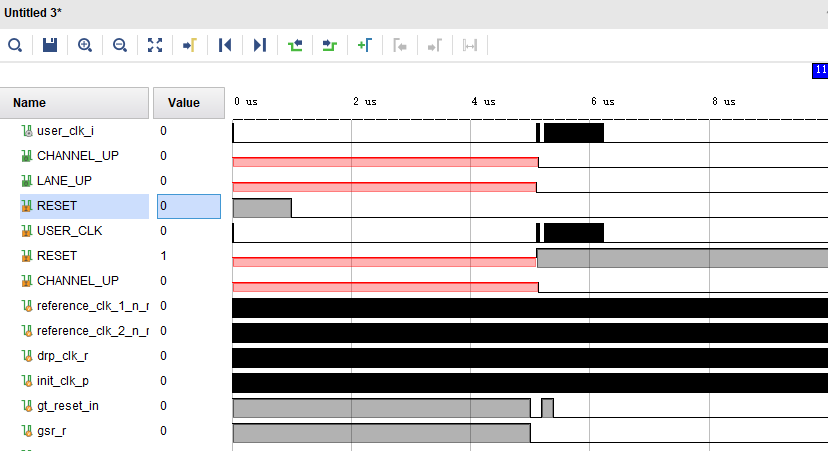Click the USER_CLK signal icon
This screenshot has height=451, width=828.
tap(26, 231)
